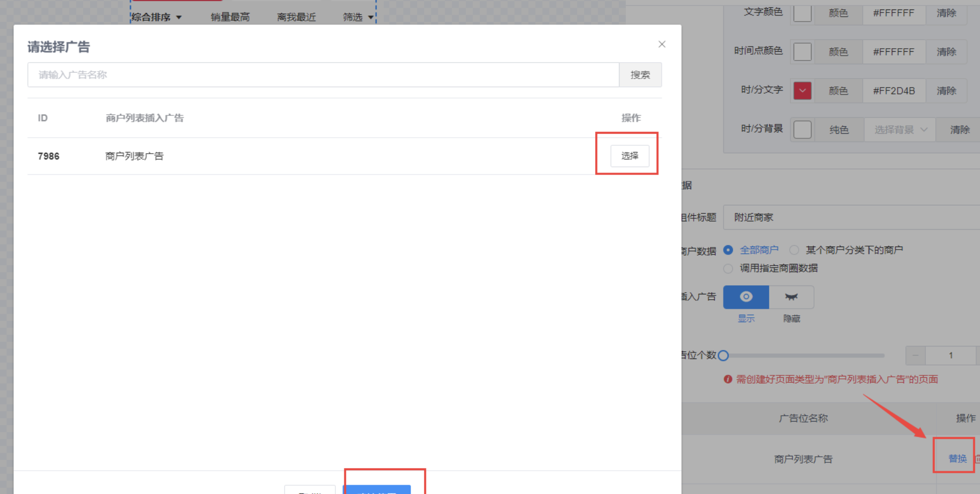Click 选择 for ad 7986

click(x=629, y=156)
